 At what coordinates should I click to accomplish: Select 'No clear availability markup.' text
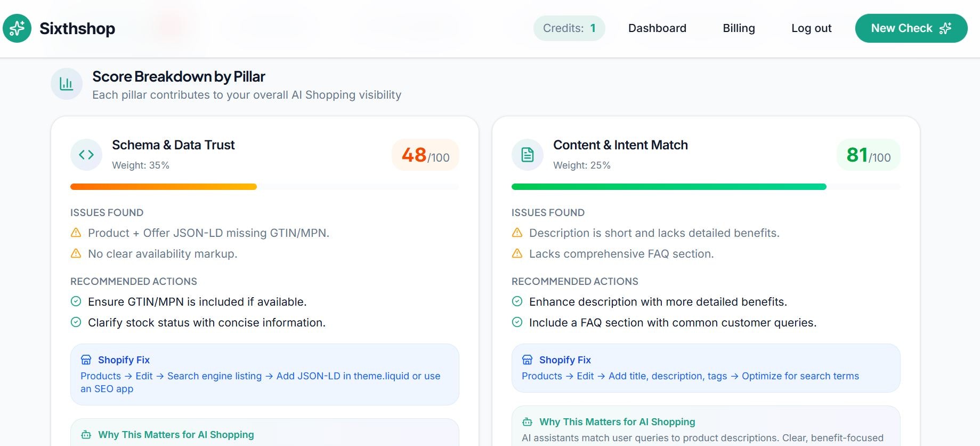(163, 254)
